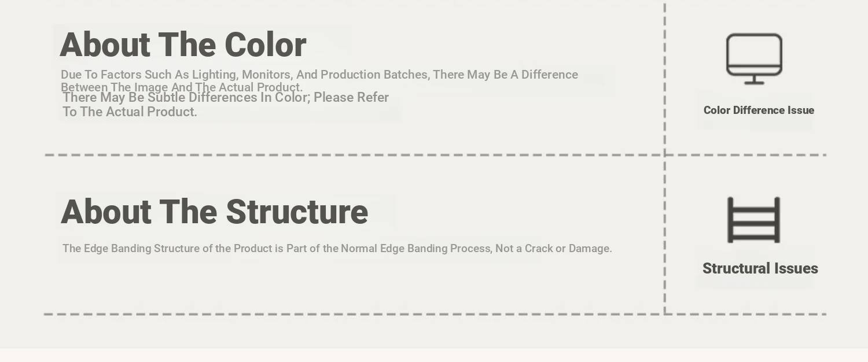This screenshot has width=868, height=362.
Task: Click the shelf structure icon
Action: [x=753, y=220]
